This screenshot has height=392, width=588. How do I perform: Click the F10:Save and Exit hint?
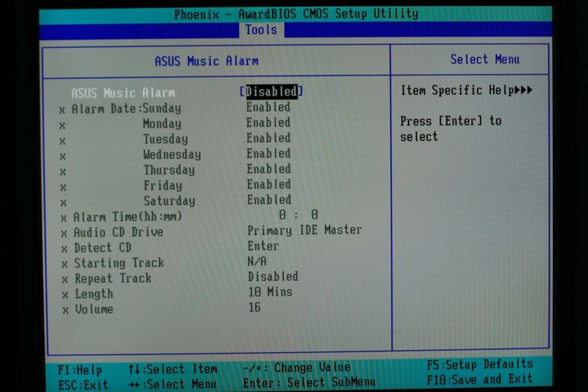(x=480, y=379)
